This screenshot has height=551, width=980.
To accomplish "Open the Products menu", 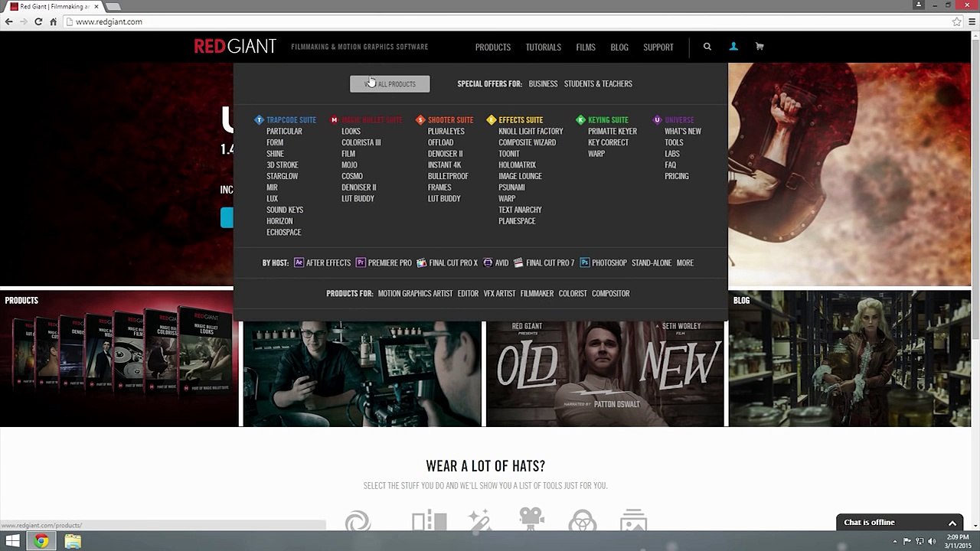I will (493, 47).
